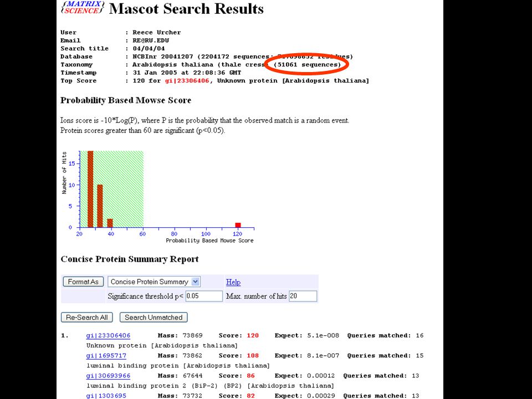Edit the Significance threshold field

[x=204, y=296]
